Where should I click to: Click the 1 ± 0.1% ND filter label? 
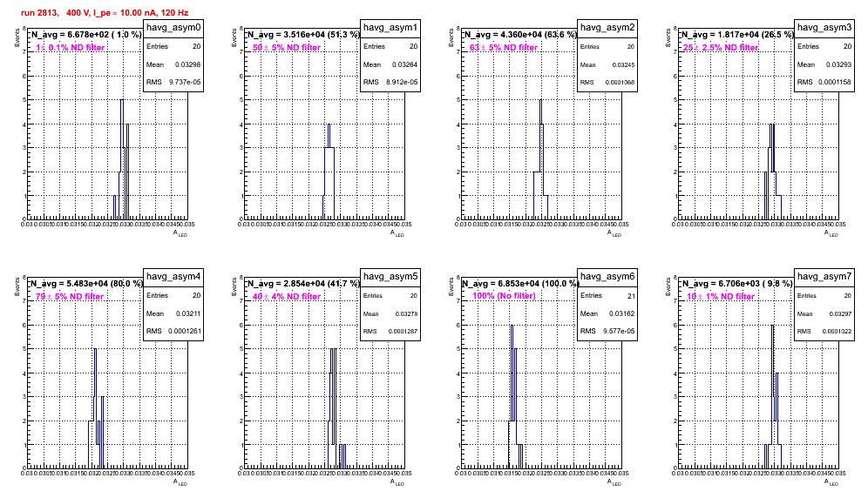tap(71, 48)
